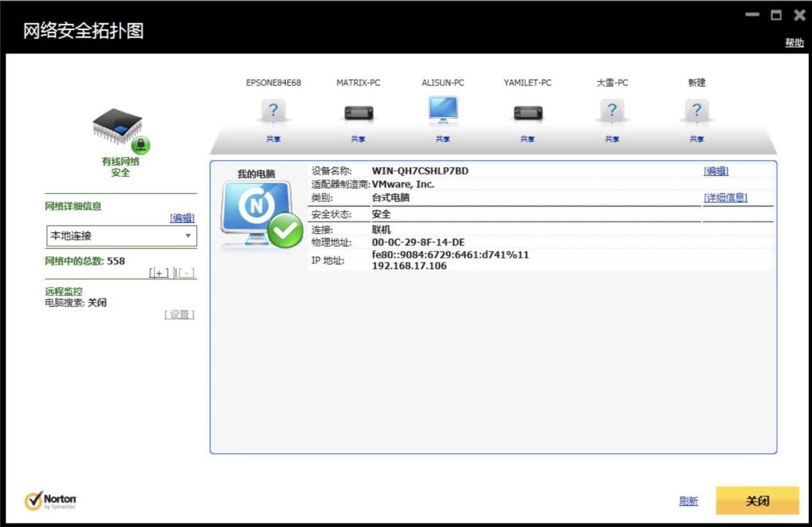
Task: Click the 台式电脑 category value
Action: tap(391, 198)
